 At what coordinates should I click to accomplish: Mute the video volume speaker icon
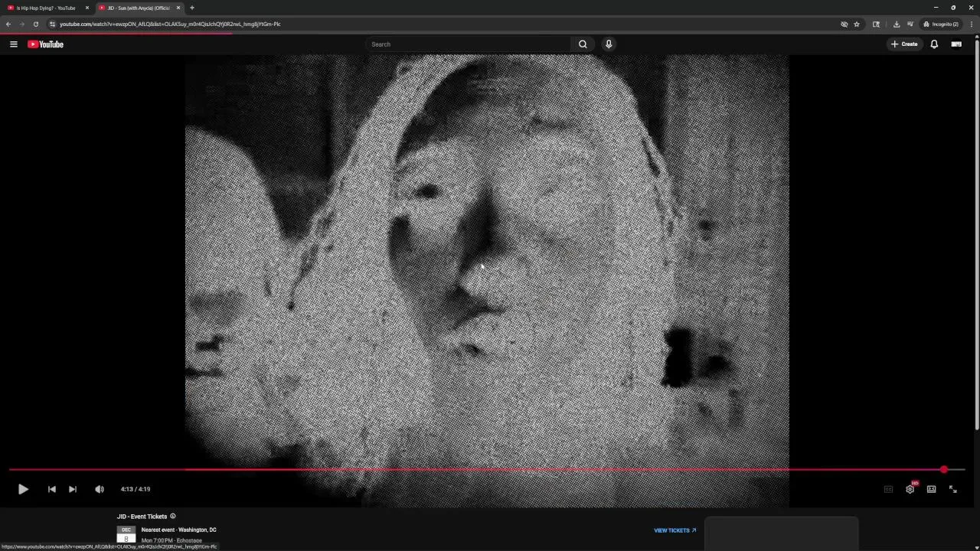click(99, 489)
